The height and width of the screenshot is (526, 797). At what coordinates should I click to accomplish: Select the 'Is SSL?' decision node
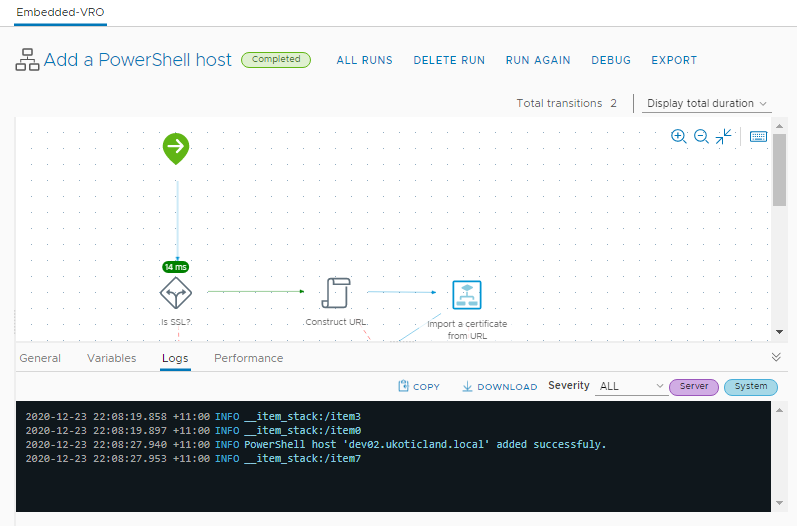tap(176, 293)
